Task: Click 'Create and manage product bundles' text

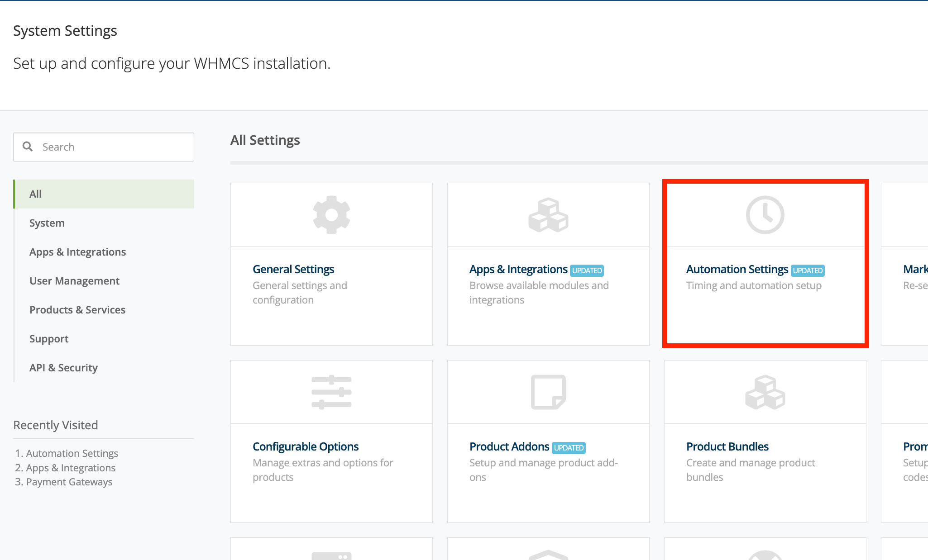Action: point(751,470)
